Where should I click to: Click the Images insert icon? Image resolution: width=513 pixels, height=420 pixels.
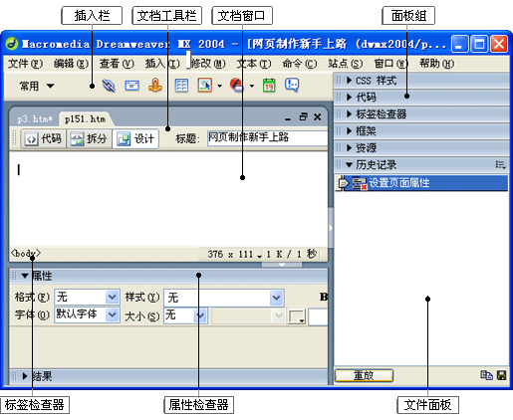click(x=205, y=86)
